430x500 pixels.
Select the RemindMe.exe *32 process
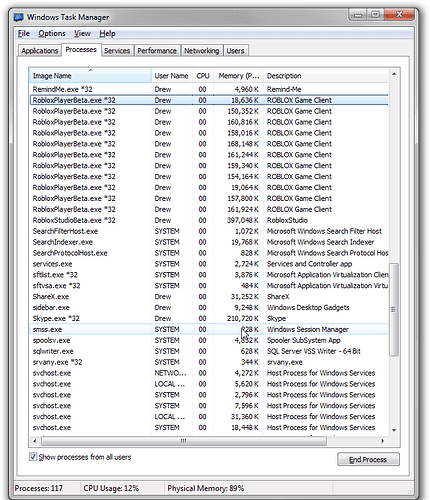pyautogui.click(x=209, y=89)
